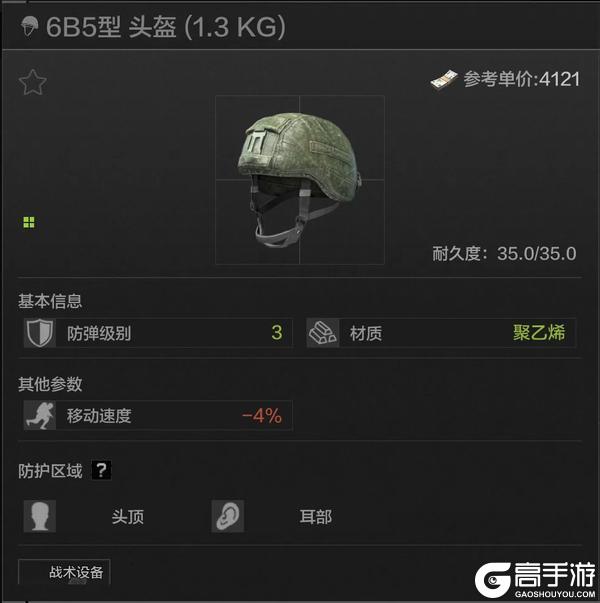Click the 参考单价:4121 price text

tap(522, 79)
